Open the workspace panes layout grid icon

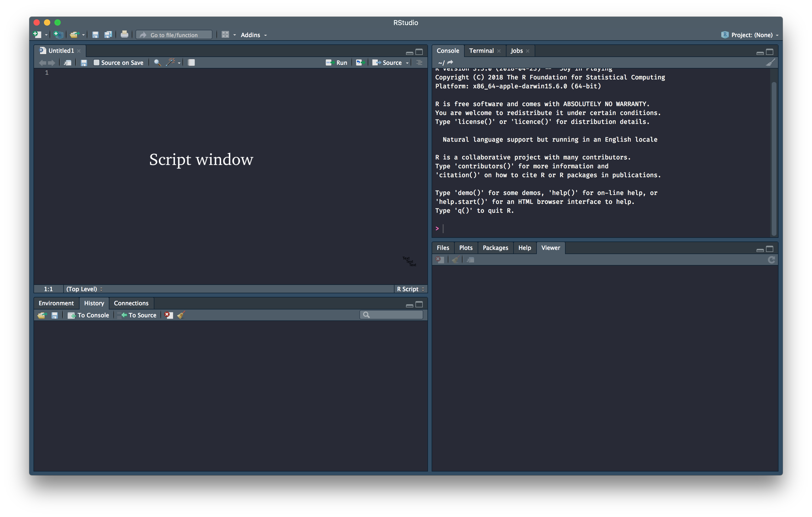(x=225, y=35)
